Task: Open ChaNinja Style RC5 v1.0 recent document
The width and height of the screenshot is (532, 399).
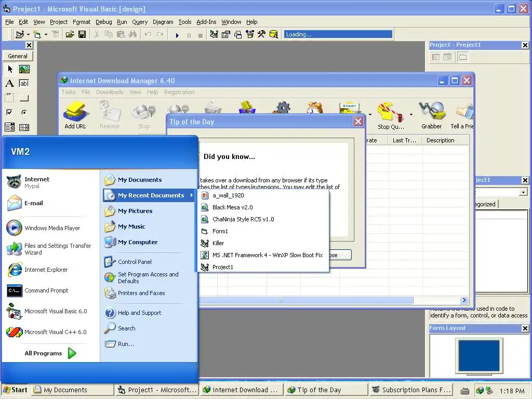Action: [263, 219]
